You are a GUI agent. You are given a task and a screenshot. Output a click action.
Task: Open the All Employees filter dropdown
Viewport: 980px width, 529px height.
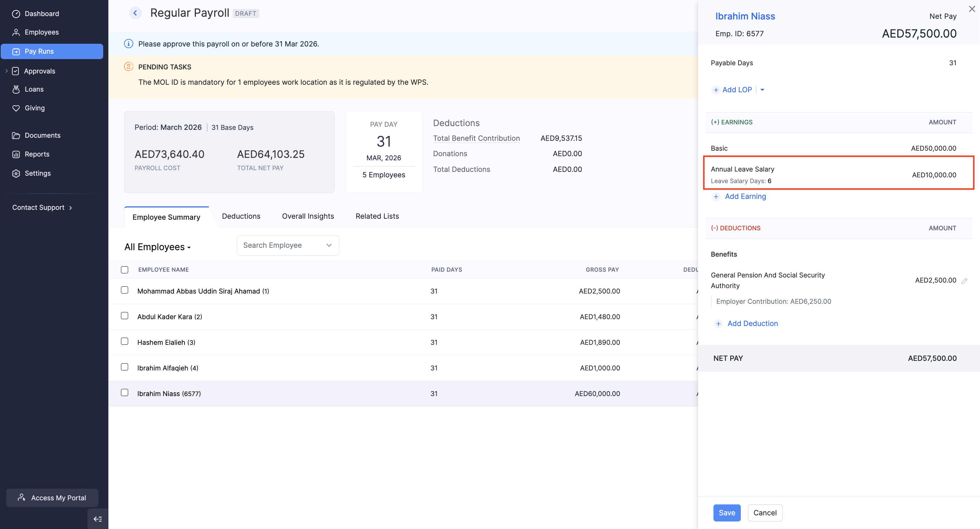point(157,247)
